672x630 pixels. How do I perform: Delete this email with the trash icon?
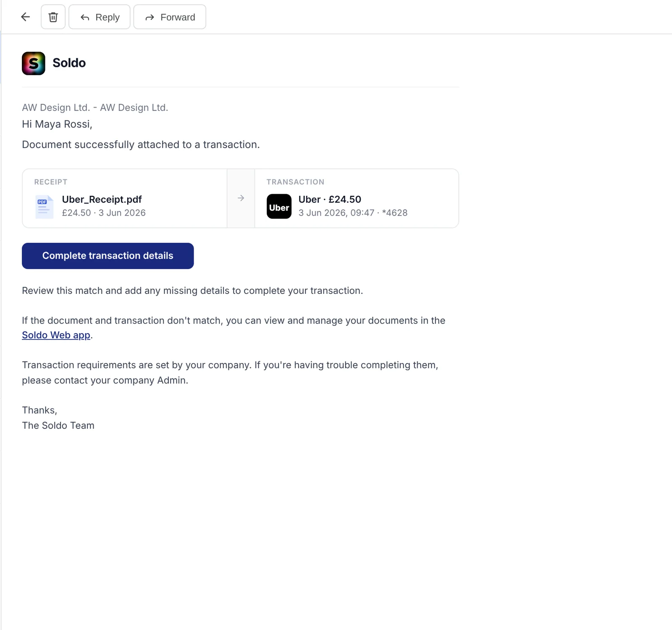(53, 17)
